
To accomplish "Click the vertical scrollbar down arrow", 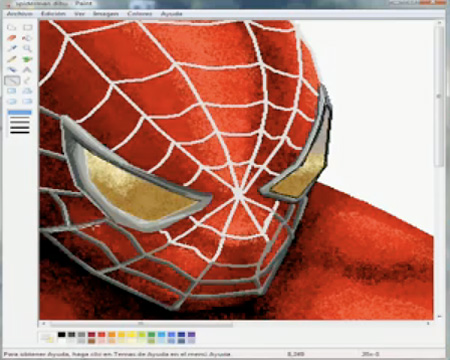I will tap(439, 317).
